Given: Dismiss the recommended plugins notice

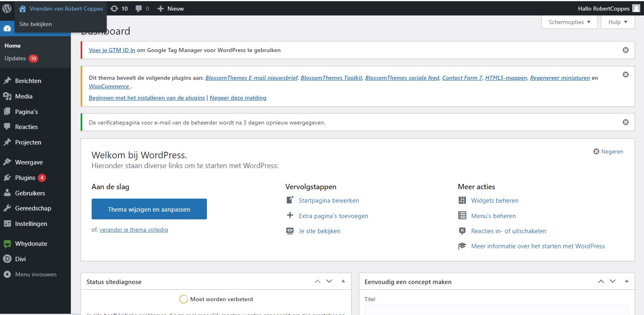Looking at the screenshot, I should coord(626,74).
